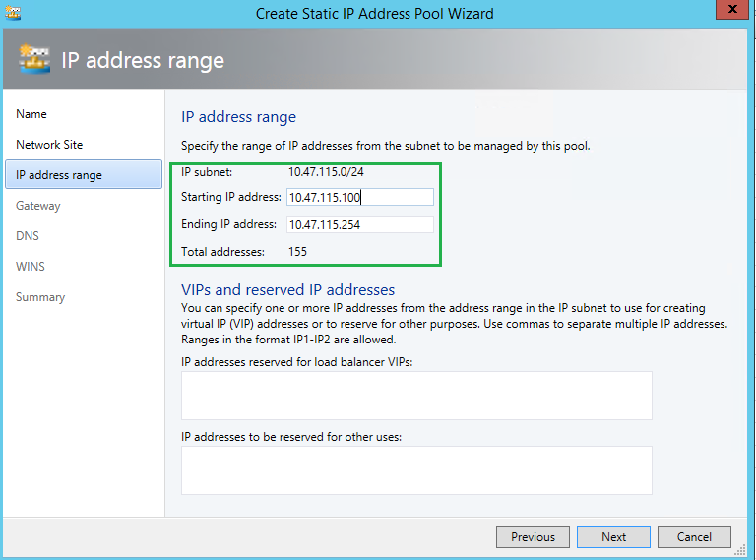Open the Gateway wizard step
The height and width of the screenshot is (560, 756).
click(x=38, y=206)
